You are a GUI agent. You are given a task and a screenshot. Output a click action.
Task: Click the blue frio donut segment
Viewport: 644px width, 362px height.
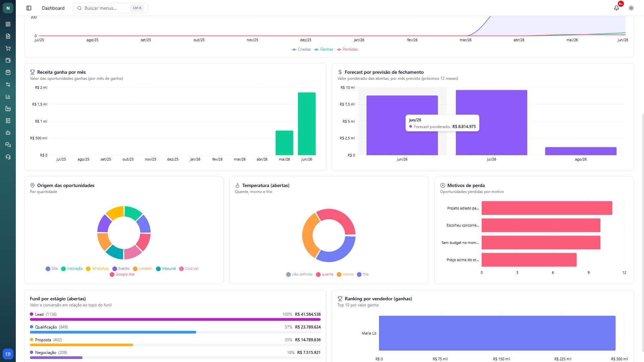click(x=339, y=254)
